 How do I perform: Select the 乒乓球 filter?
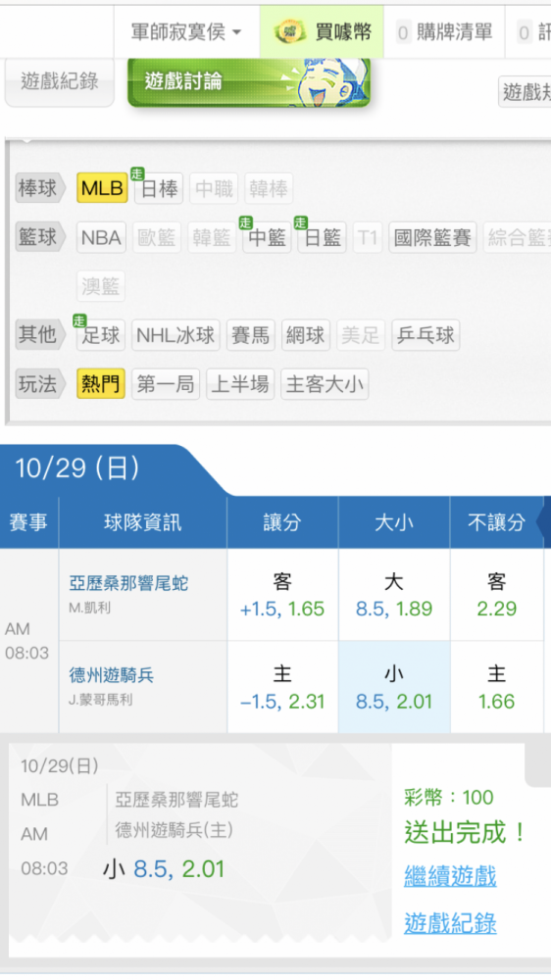coord(426,335)
